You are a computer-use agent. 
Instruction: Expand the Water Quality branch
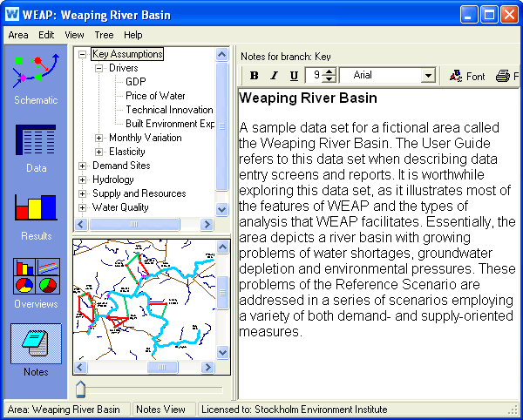83,207
